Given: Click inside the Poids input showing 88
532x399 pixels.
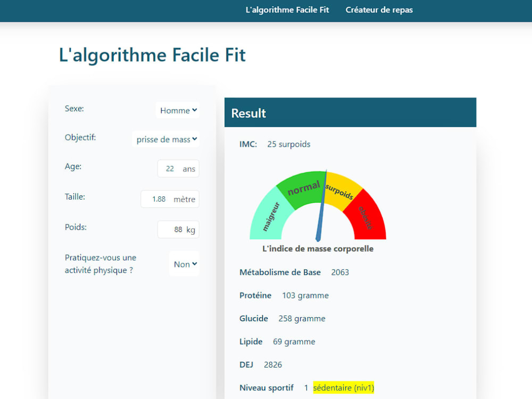Looking at the screenshot, I should coord(174,229).
